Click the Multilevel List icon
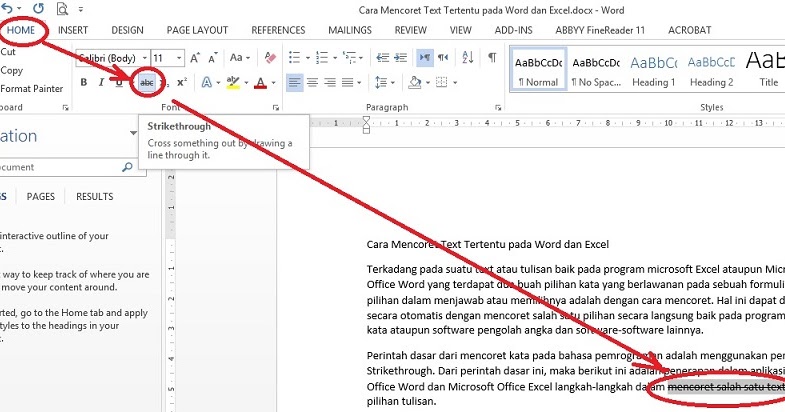 349,58
